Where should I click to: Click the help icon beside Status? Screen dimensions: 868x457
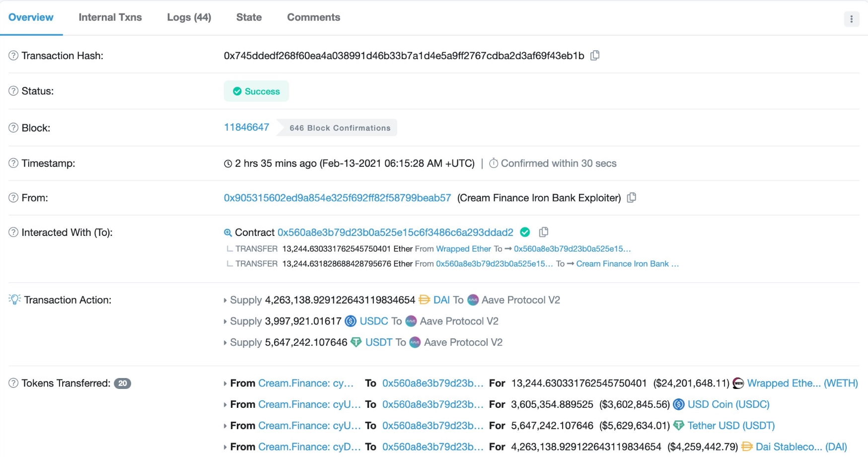point(13,91)
